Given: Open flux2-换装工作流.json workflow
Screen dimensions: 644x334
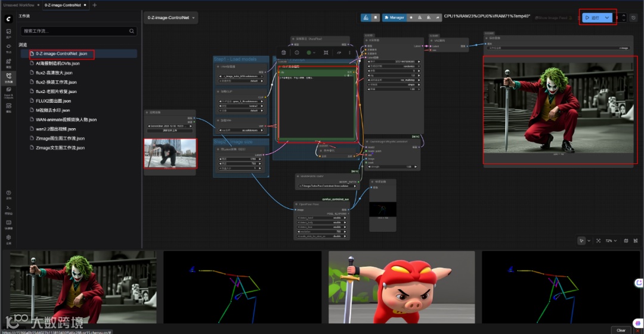Looking at the screenshot, I should [x=56, y=82].
